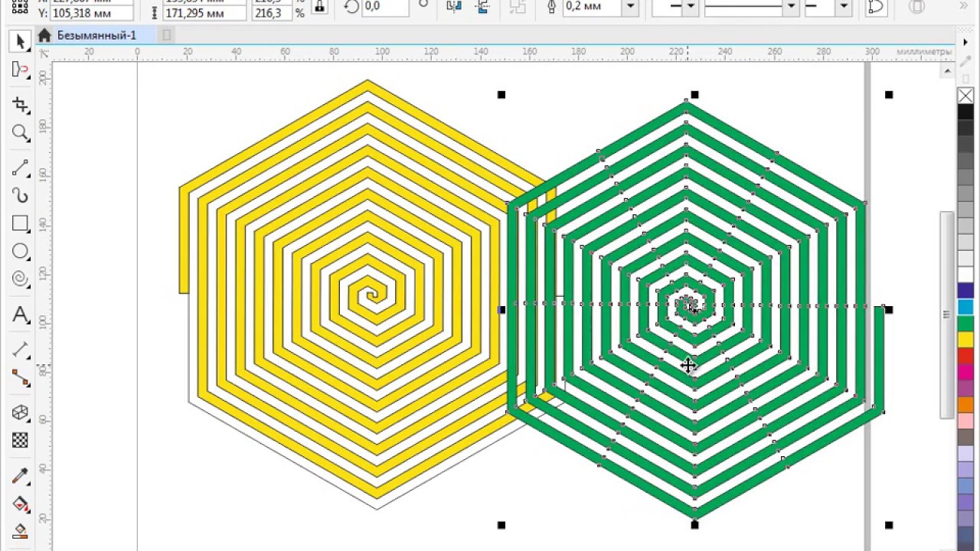Select the Zoom magnifier tool
This screenshot has height=551, width=980.
coord(21,133)
